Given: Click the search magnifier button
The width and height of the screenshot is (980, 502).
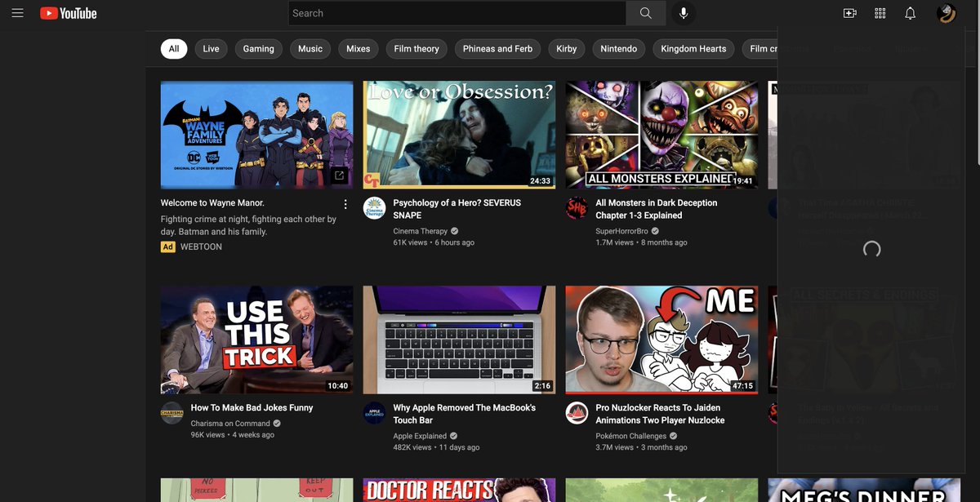Looking at the screenshot, I should tap(646, 13).
